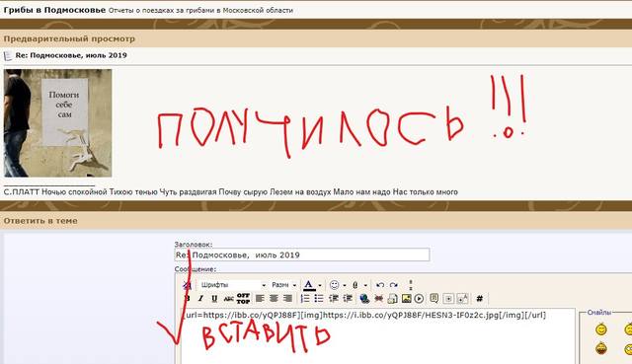Click the OFF TOP tag button
Screen dimensions: 632x364
coord(243,298)
